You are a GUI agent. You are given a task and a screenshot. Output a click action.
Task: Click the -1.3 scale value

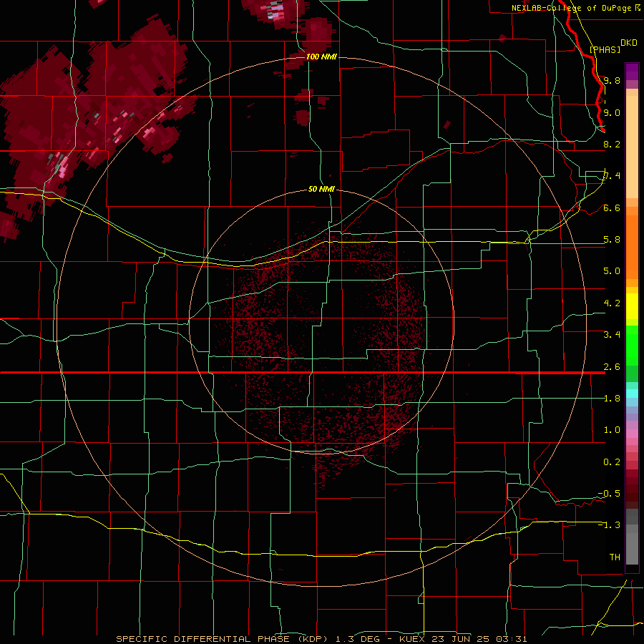point(609,525)
